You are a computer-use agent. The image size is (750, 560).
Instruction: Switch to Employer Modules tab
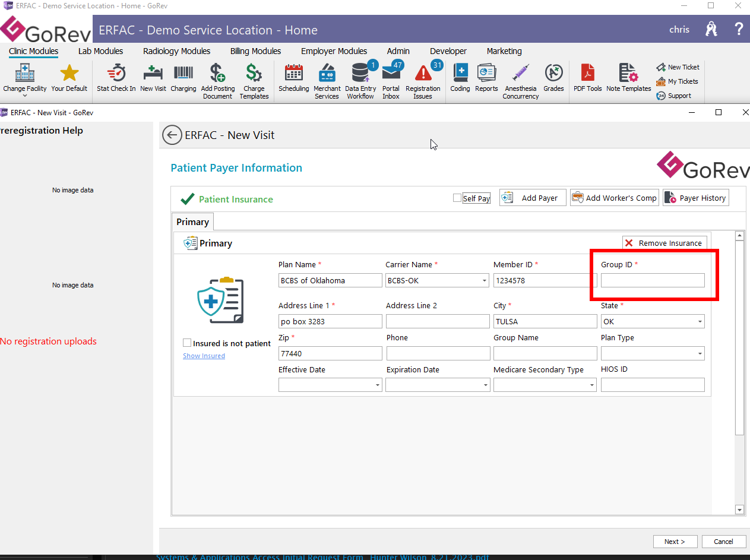334,51
